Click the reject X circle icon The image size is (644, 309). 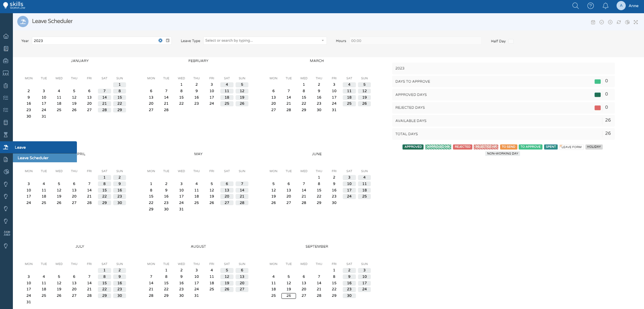tap(610, 22)
